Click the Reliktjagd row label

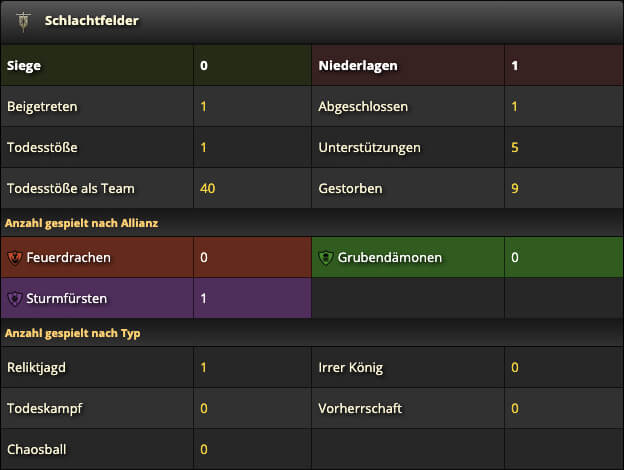pyautogui.click(x=36, y=368)
